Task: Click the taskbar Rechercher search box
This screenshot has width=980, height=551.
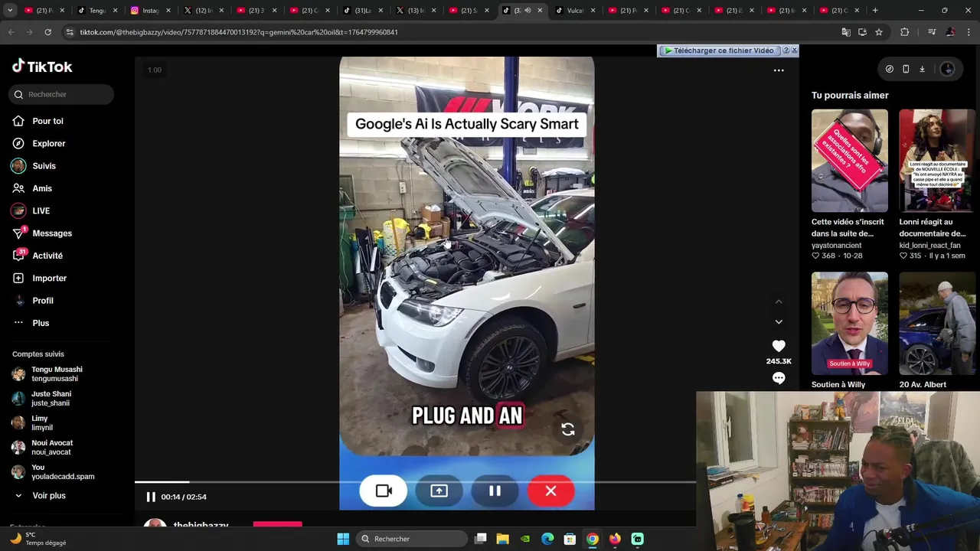Action: coord(413,539)
